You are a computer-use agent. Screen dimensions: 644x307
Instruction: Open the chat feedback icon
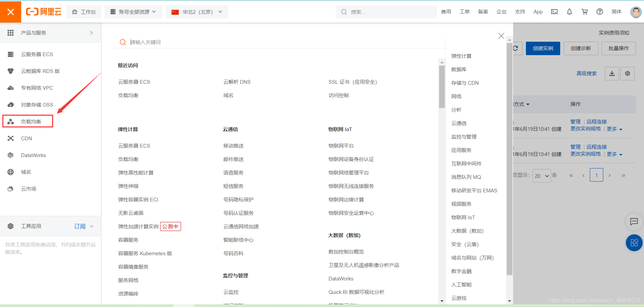pyautogui.click(x=634, y=221)
